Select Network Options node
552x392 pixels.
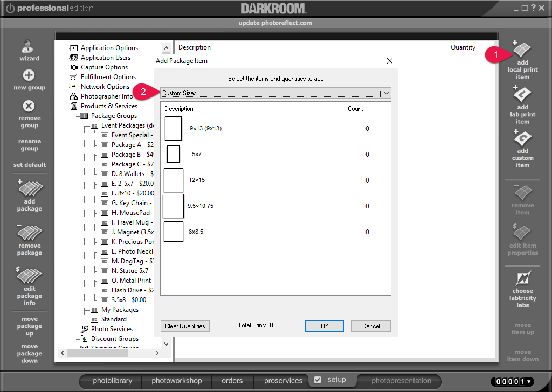point(105,87)
